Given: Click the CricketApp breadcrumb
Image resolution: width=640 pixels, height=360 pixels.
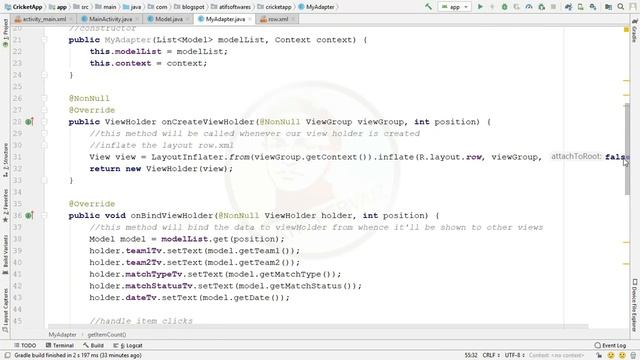Looking at the screenshot, I should (23, 7).
